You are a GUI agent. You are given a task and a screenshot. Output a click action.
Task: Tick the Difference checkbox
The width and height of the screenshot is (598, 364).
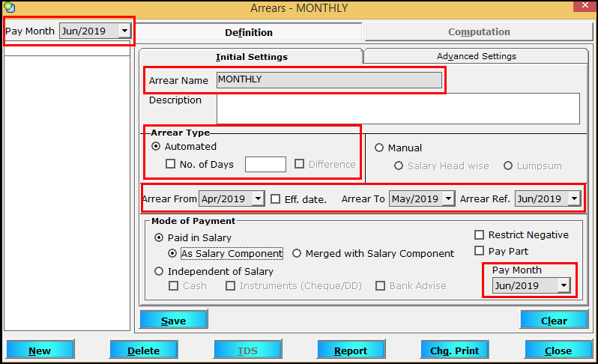point(300,164)
